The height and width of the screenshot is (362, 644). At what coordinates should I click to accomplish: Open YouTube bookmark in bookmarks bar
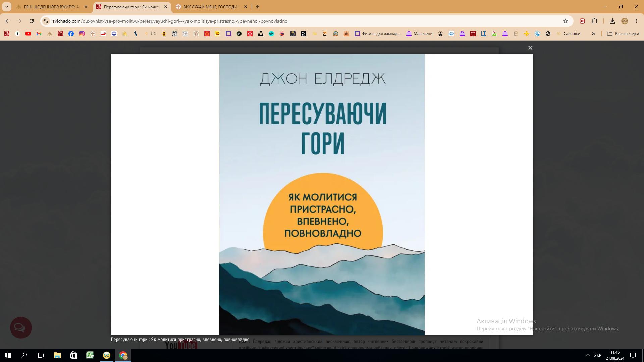(28, 34)
